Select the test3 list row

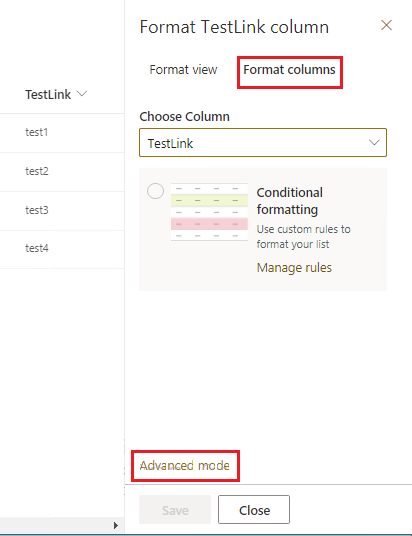pyautogui.click(x=62, y=211)
